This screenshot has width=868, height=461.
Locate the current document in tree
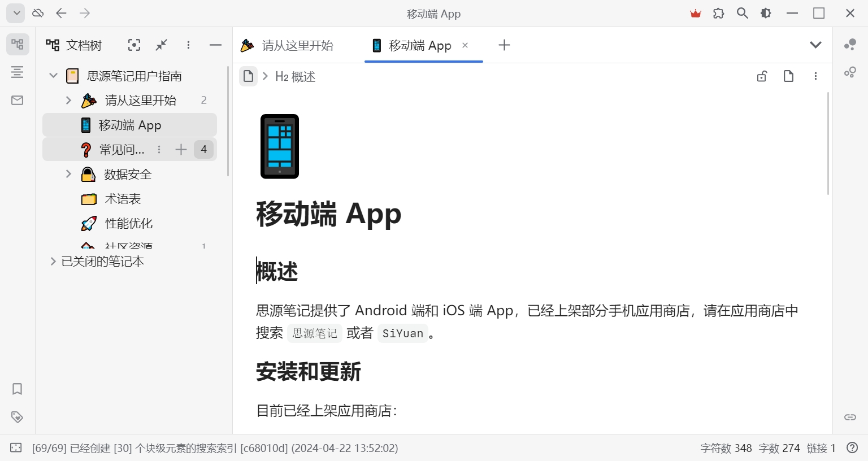tap(134, 45)
